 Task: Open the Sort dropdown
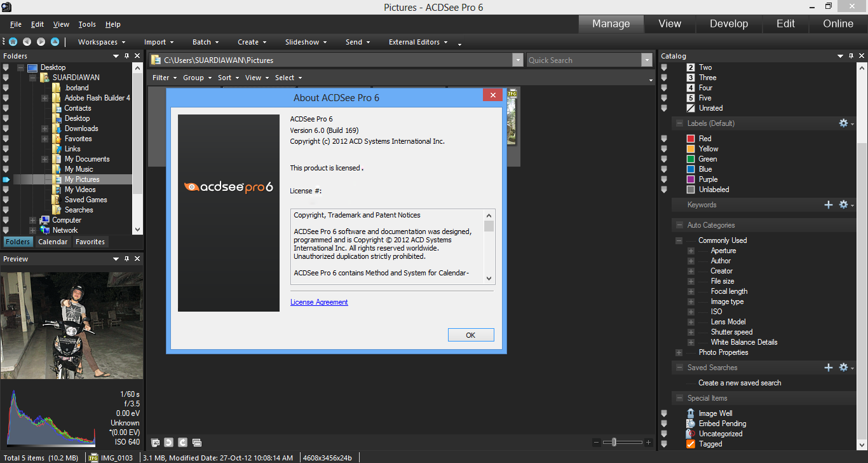[228, 78]
